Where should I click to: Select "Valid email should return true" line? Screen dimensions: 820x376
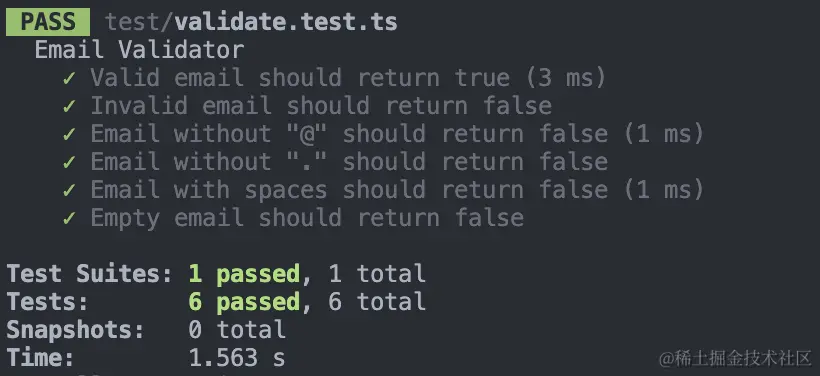[300, 78]
